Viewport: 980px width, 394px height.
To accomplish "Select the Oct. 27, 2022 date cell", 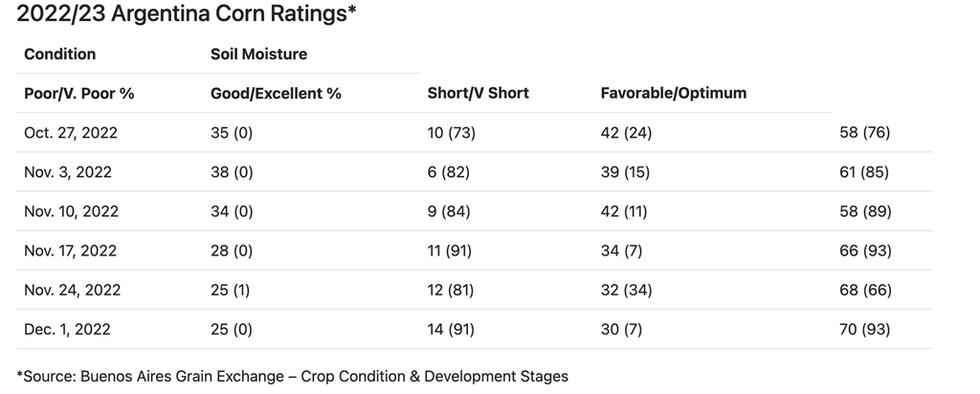I will click(x=71, y=133).
